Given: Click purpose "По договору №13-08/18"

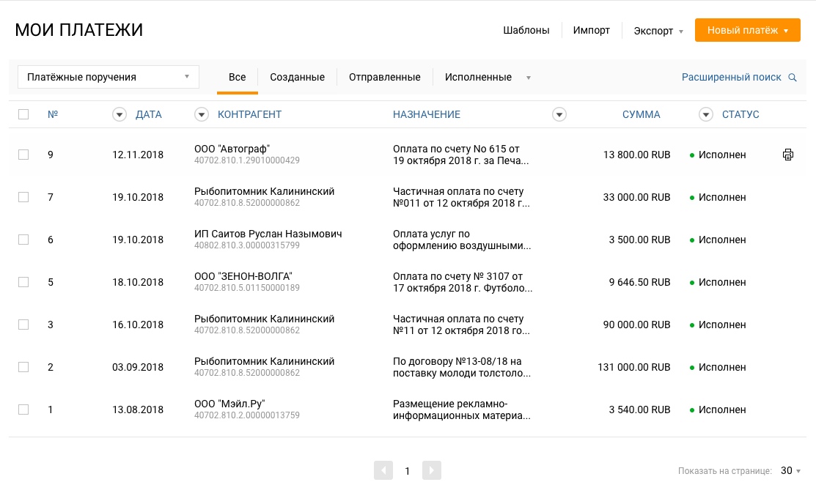Looking at the screenshot, I should [x=462, y=367].
